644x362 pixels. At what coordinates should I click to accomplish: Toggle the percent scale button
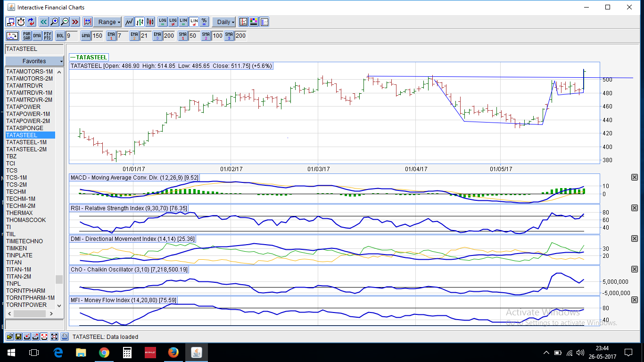pos(204,22)
